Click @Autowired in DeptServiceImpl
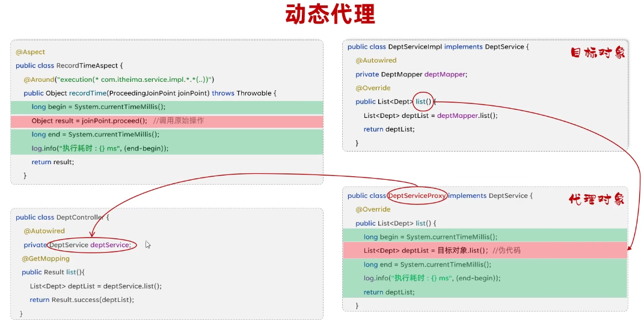This screenshot has width=644, height=320. 376,60
